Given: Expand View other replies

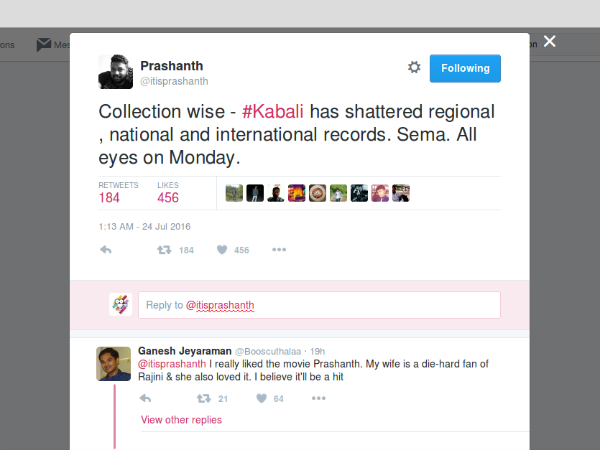Looking at the screenshot, I should [181, 420].
